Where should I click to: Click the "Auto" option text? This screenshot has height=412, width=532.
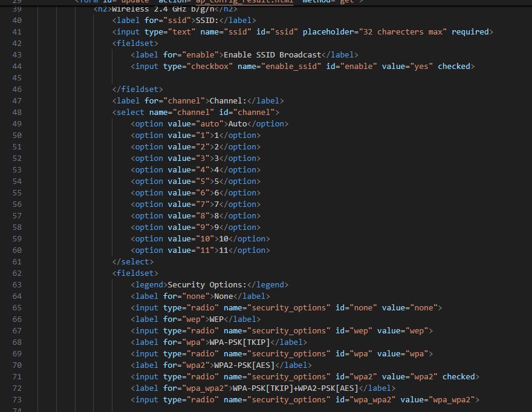(x=238, y=124)
